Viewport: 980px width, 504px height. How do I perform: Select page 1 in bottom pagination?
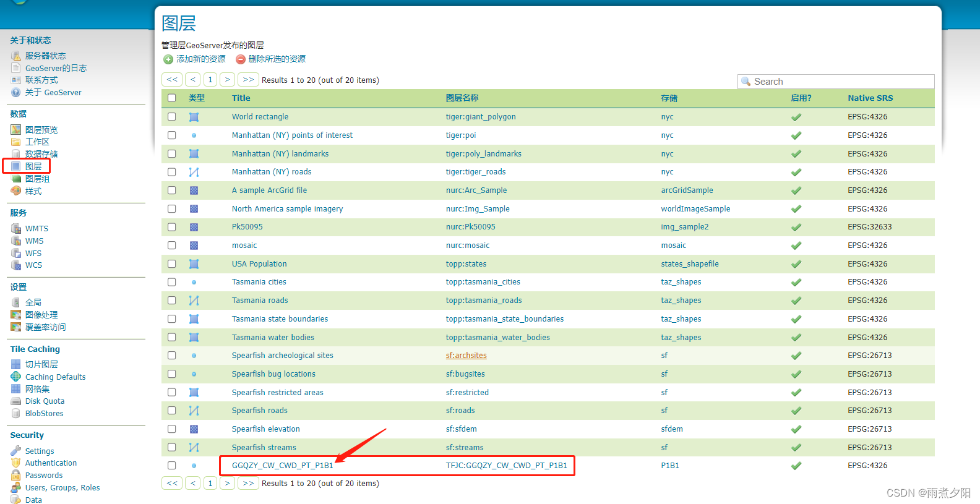coord(210,483)
